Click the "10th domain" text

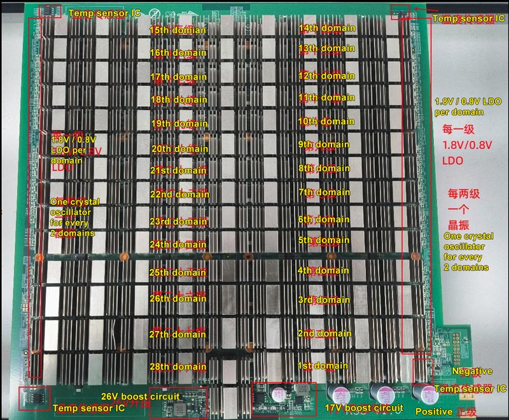coord(326,122)
